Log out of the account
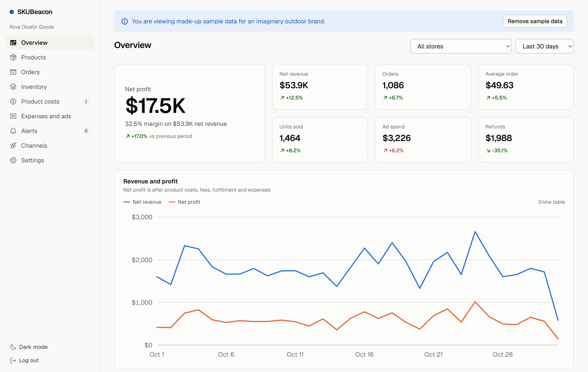The image size is (588, 372). pos(24,360)
